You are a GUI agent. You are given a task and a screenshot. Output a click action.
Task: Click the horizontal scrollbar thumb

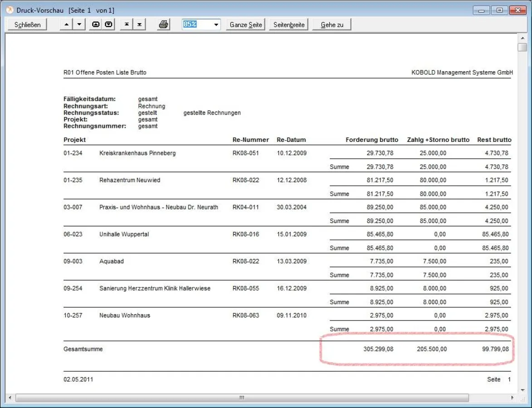242,398
